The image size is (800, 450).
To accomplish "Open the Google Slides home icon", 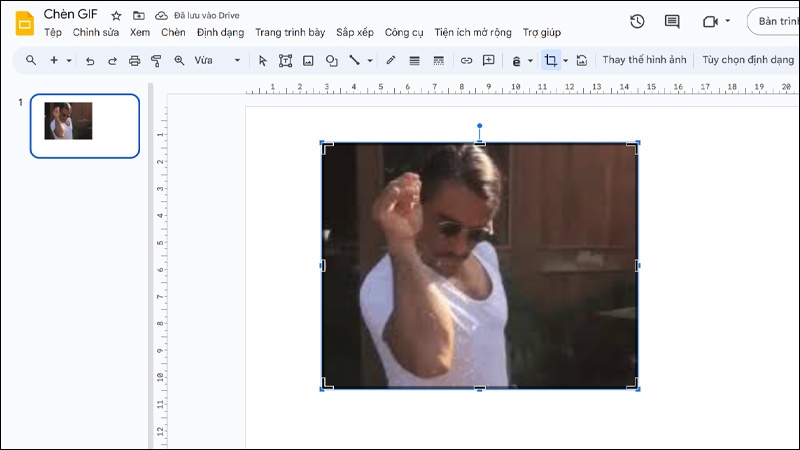I will pos(24,23).
